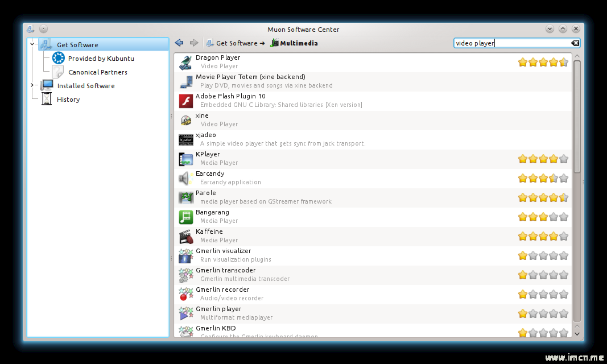607x364 pixels.
Task: Select the xjadeo entry title
Action: coord(205,135)
